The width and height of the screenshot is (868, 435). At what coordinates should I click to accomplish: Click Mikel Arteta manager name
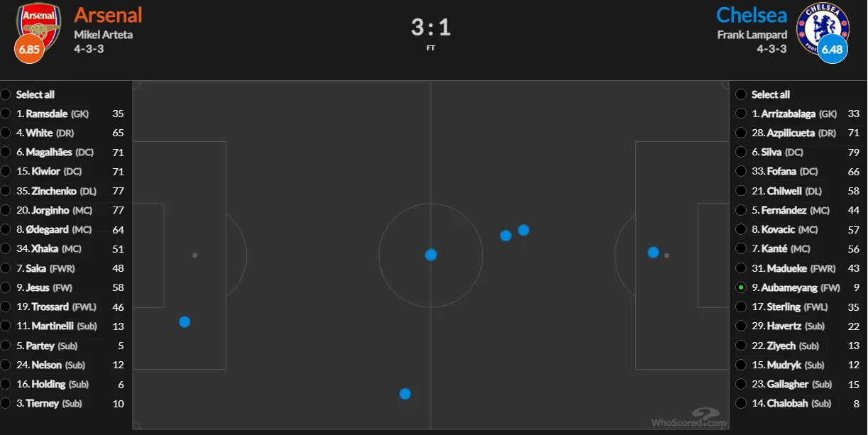click(x=104, y=35)
